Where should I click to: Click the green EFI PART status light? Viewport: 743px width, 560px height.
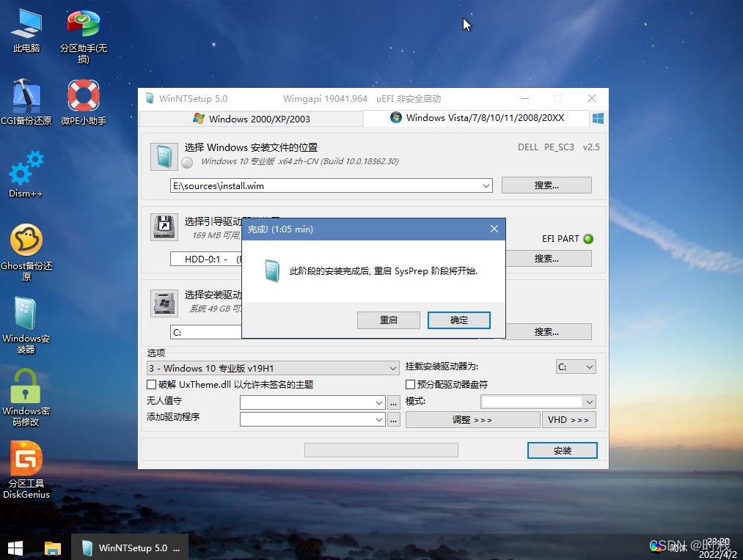[588, 238]
